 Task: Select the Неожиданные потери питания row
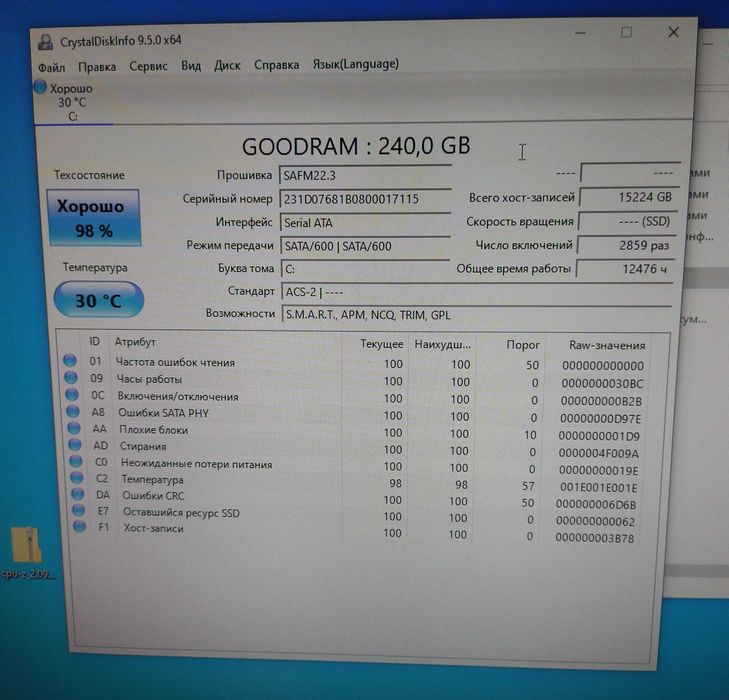pos(356,465)
